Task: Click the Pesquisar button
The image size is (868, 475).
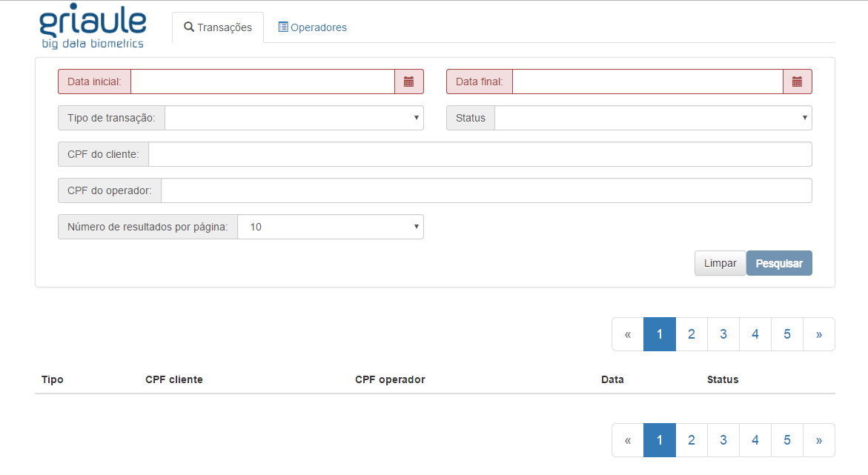Action: click(780, 264)
